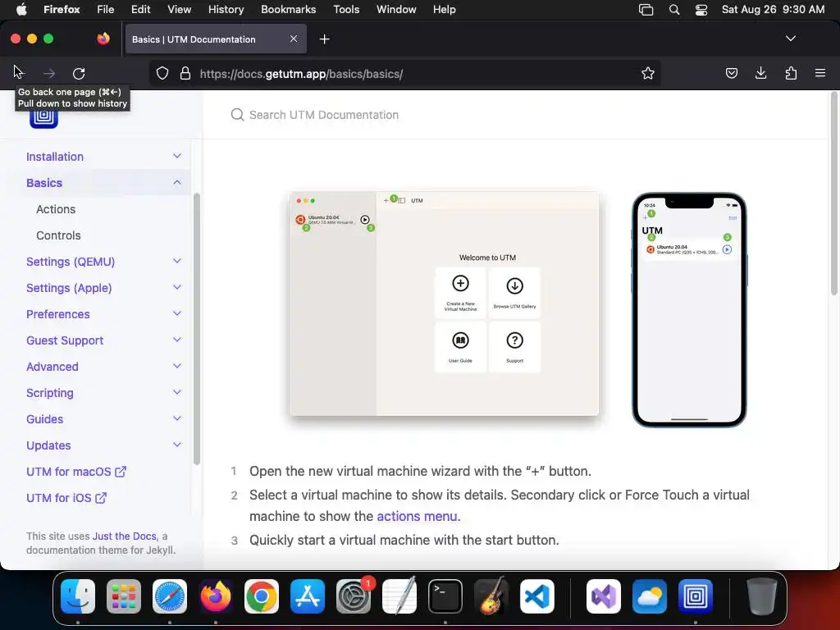The image size is (840, 630).
Task: Click the iPhone UTM screenshot image
Action: point(689,309)
